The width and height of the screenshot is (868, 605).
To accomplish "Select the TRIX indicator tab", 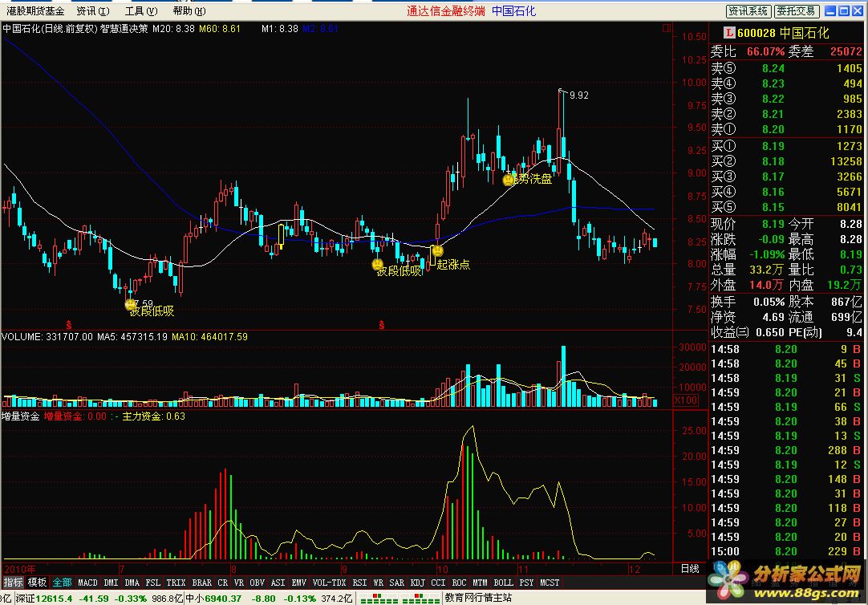I will tap(176, 583).
